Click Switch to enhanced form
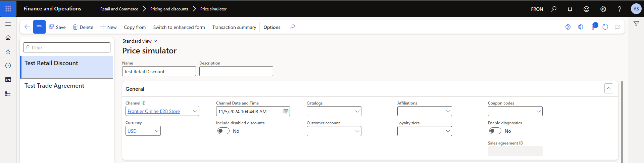Image resolution: width=644 pixels, height=163 pixels. (179, 27)
